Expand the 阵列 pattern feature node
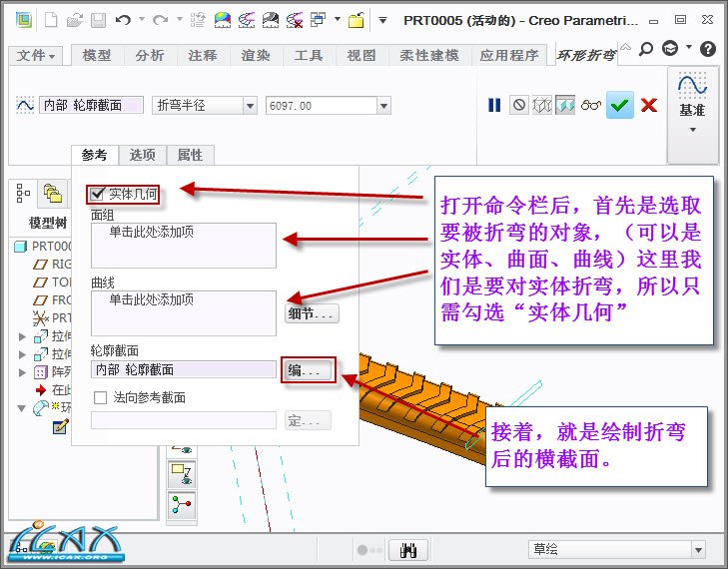This screenshot has width=728, height=569. pyautogui.click(x=21, y=372)
